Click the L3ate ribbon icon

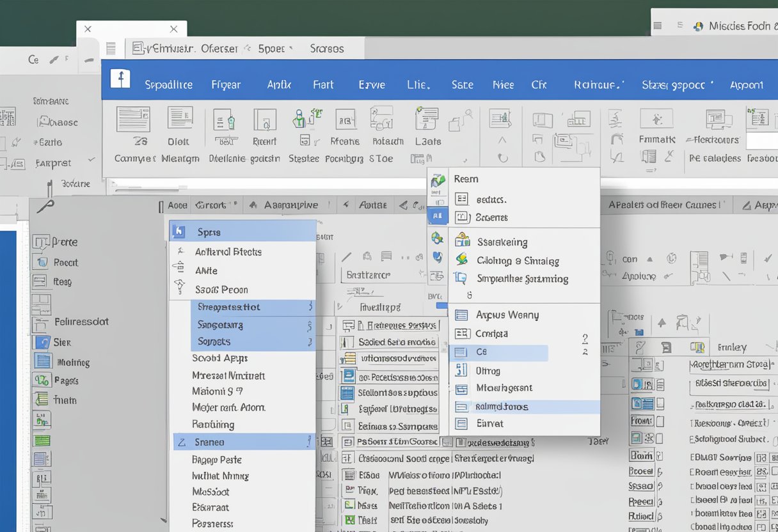pos(427,119)
